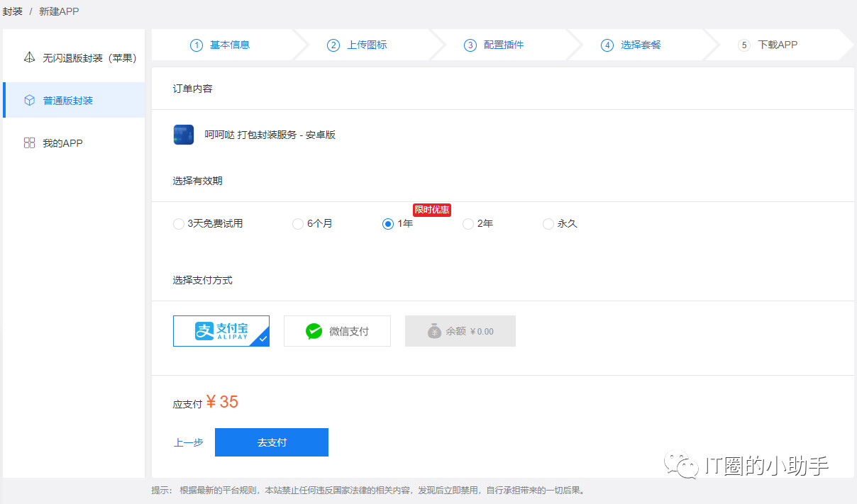Open step 4 选择套餐

631,45
